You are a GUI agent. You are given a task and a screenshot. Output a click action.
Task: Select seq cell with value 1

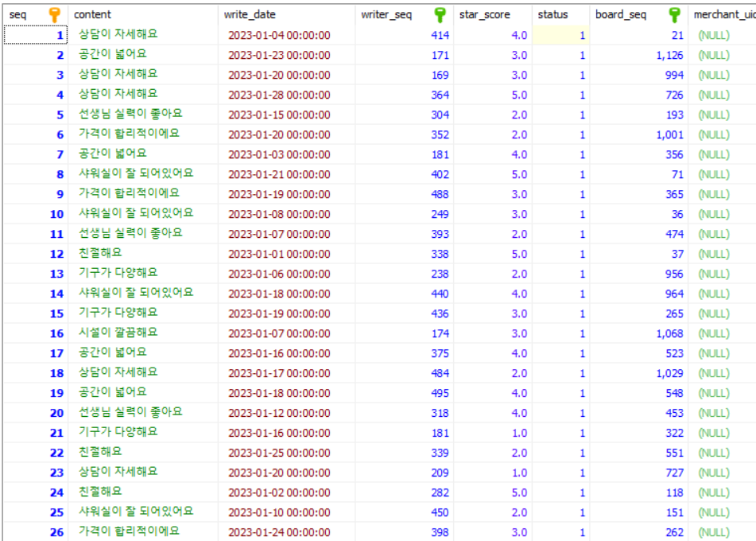[36, 35]
